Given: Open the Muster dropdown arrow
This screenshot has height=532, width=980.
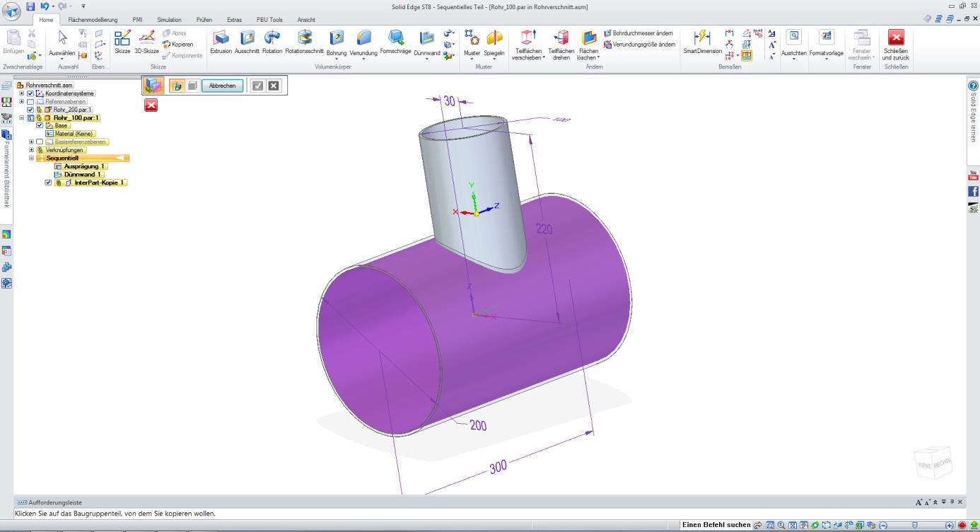Looking at the screenshot, I should tap(472, 59).
